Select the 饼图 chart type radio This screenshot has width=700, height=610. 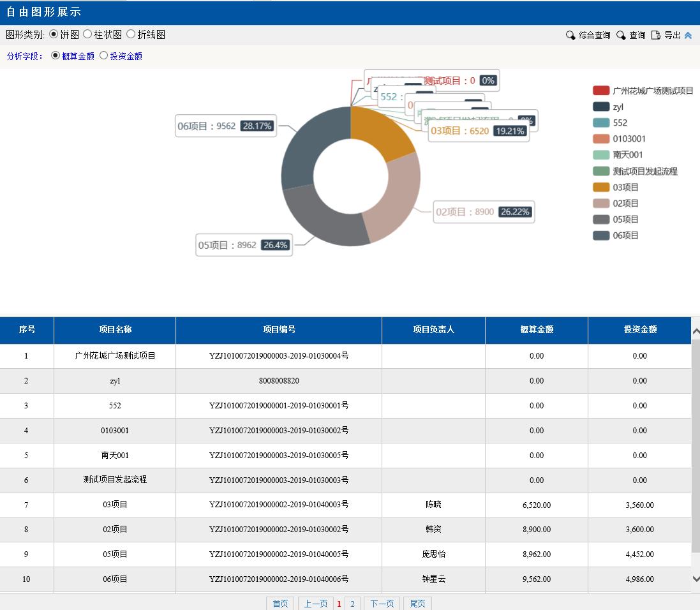(x=54, y=34)
